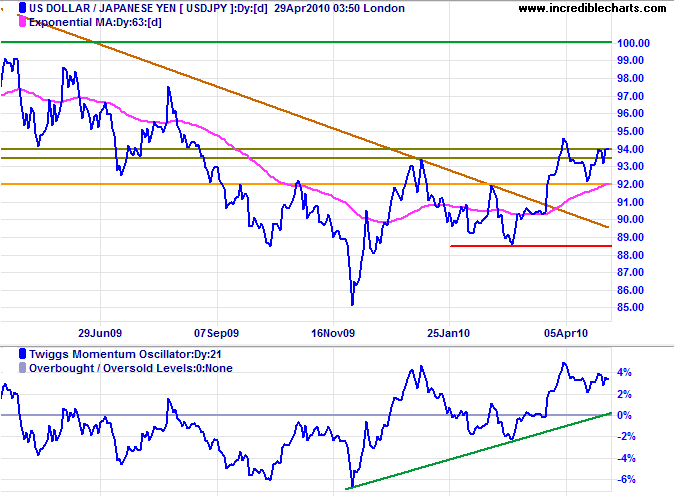Click the Overbought / Oversold Levels:0:None label
The height and width of the screenshot is (500, 675).
(131, 369)
